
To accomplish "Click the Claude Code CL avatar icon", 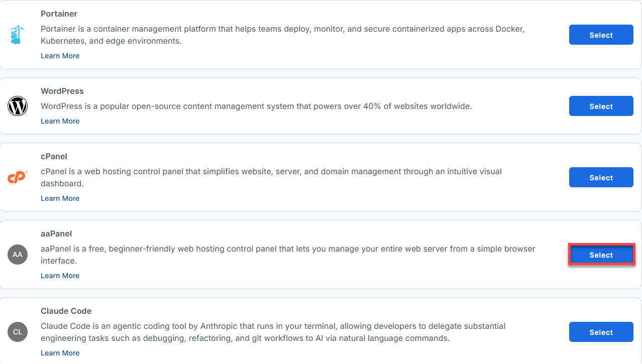I will [x=18, y=332].
